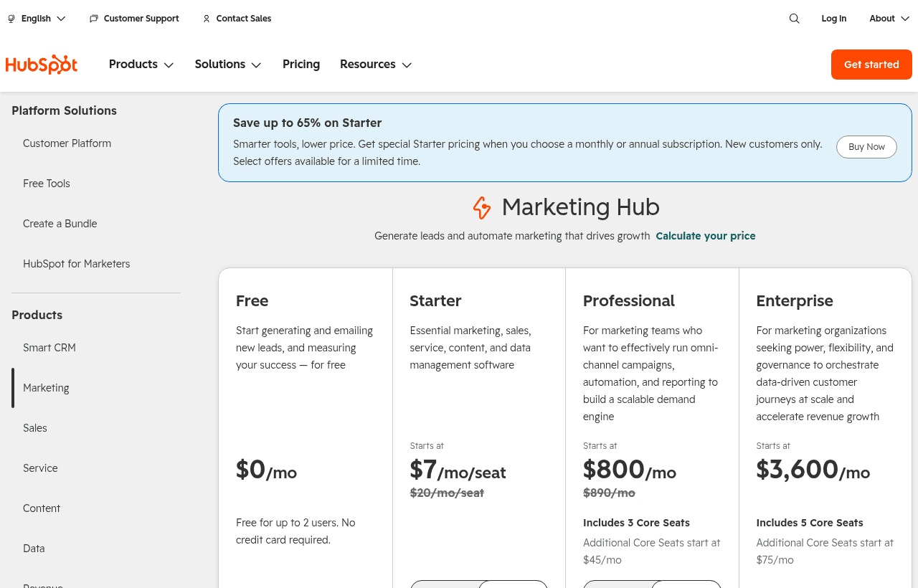The width and height of the screenshot is (918, 588).
Task: Click the sidebar Products heading
Action: tap(37, 315)
